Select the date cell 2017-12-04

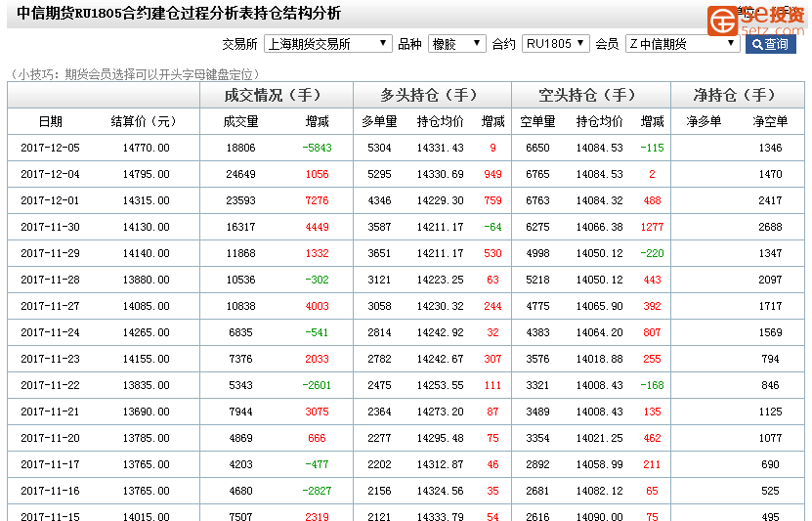[x=50, y=175]
